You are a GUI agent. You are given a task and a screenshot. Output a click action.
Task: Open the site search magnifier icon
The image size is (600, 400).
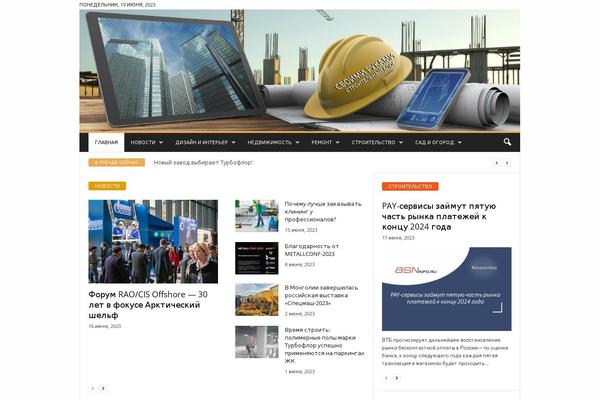click(507, 142)
